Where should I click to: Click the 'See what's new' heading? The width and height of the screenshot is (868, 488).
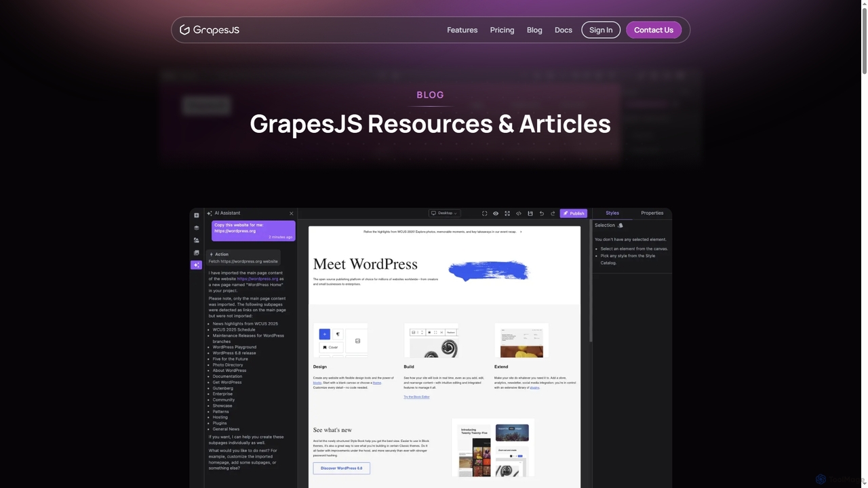click(x=332, y=430)
